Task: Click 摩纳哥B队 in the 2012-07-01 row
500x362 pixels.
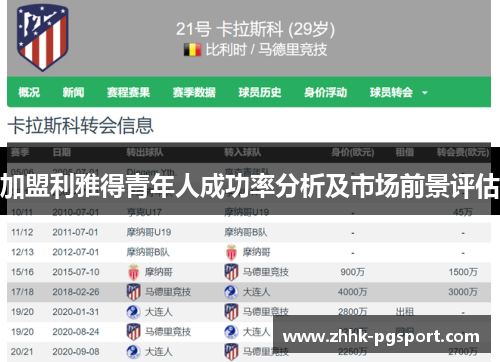Action: (x=148, y=252)
